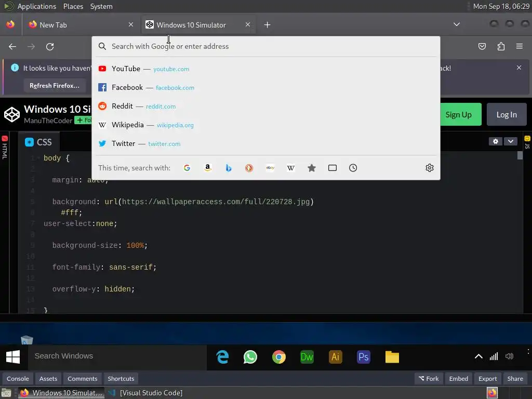Click the Log In button

coord(507,114)
